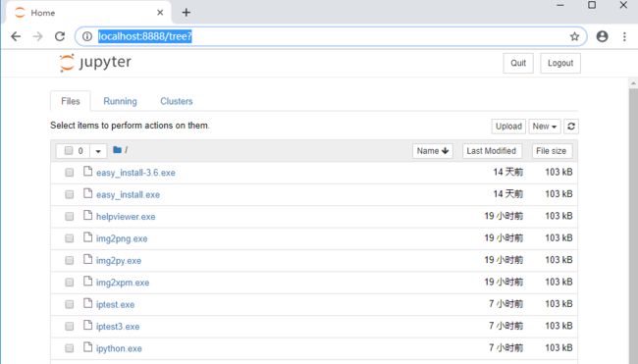
Task: Sort files by Name column
Action: 432,151
